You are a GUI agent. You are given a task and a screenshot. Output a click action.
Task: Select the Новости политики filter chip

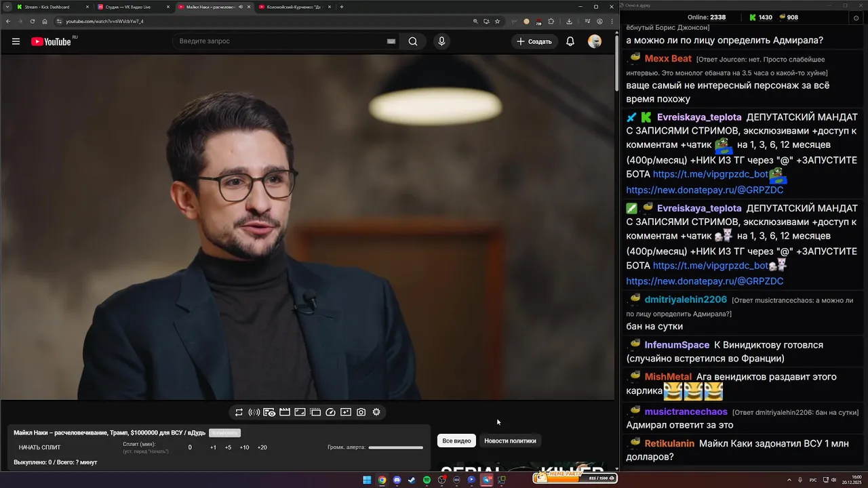coord(510,441)
